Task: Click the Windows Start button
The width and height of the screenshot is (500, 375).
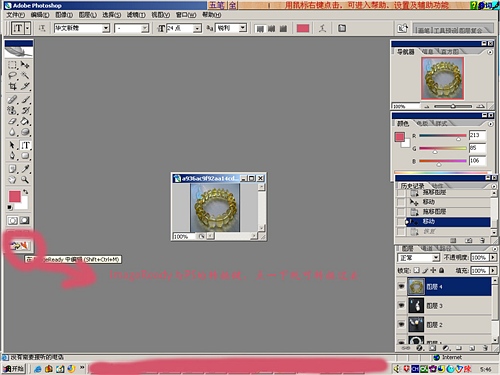Action: coord(14,369)
